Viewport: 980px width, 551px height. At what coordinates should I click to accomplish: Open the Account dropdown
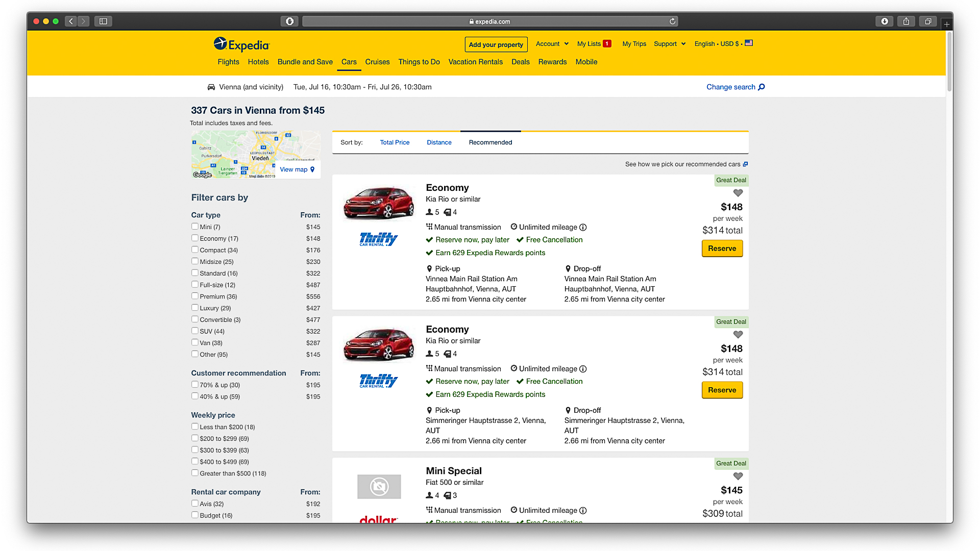click(552, 44)
